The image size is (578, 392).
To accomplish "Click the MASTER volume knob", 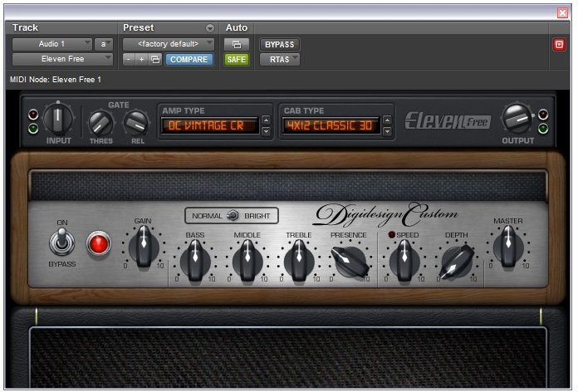I will [508, 247].
